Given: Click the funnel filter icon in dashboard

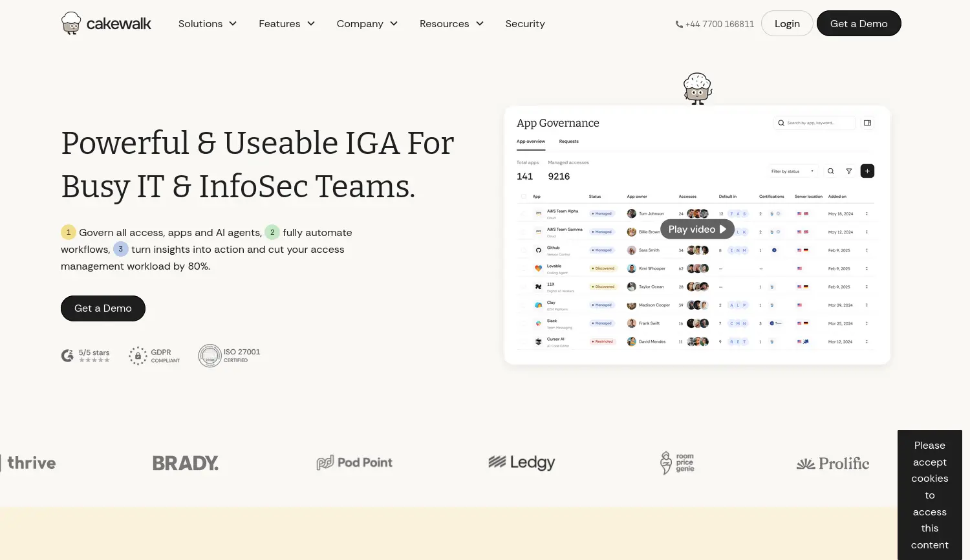Looking at the screenshot, I should click(x=848, y=171).
